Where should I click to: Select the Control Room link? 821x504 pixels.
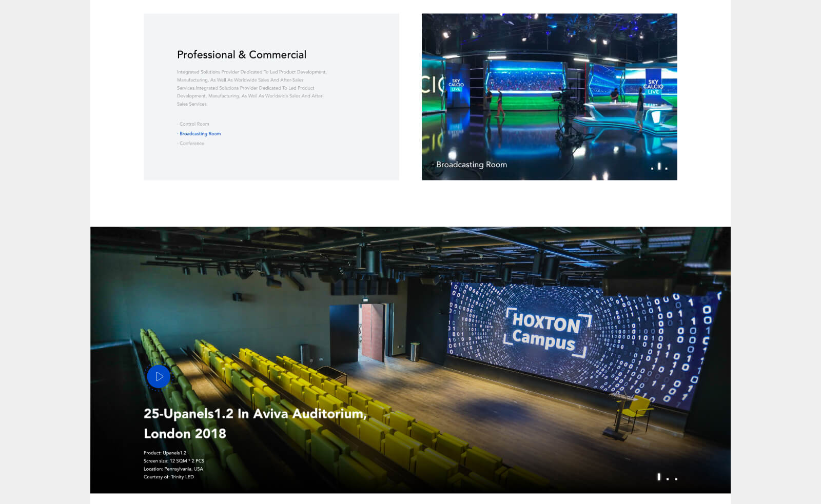click(194, 124)
